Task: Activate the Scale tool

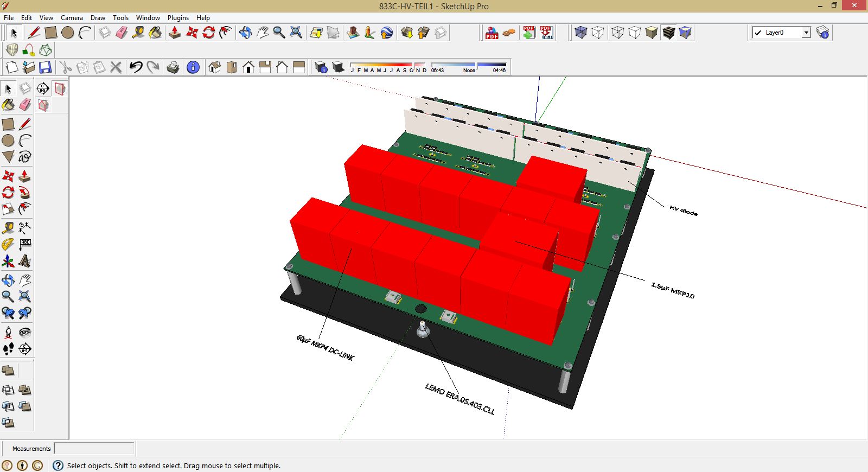Action: tap(8, 209)
